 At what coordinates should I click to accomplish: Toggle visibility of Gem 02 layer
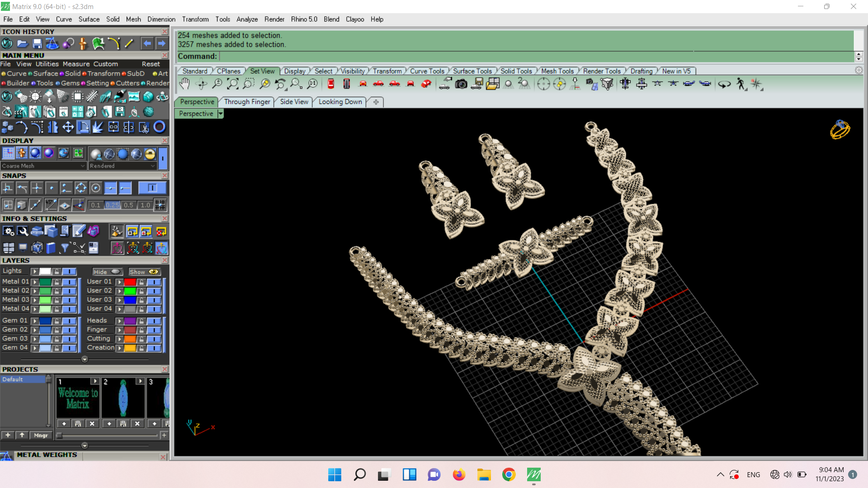[69, 330]
